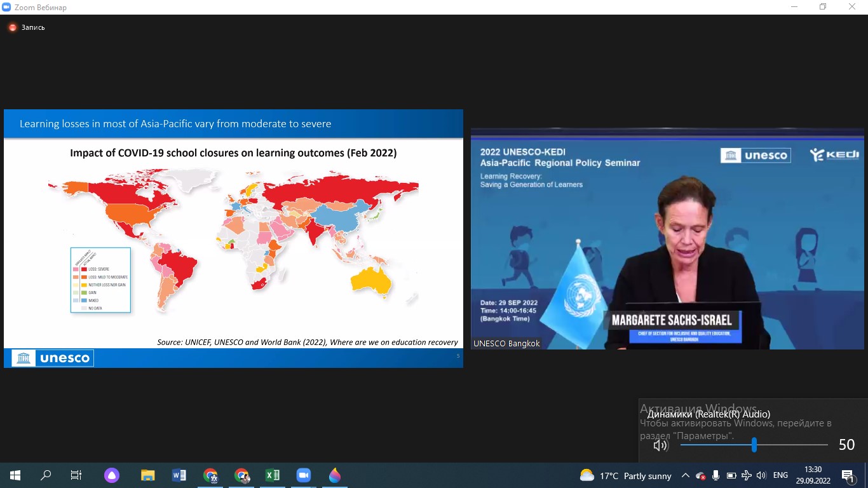Open the colorful droplet app in taskbar
The image size is (868, 488).
click(x=335, y=475)
